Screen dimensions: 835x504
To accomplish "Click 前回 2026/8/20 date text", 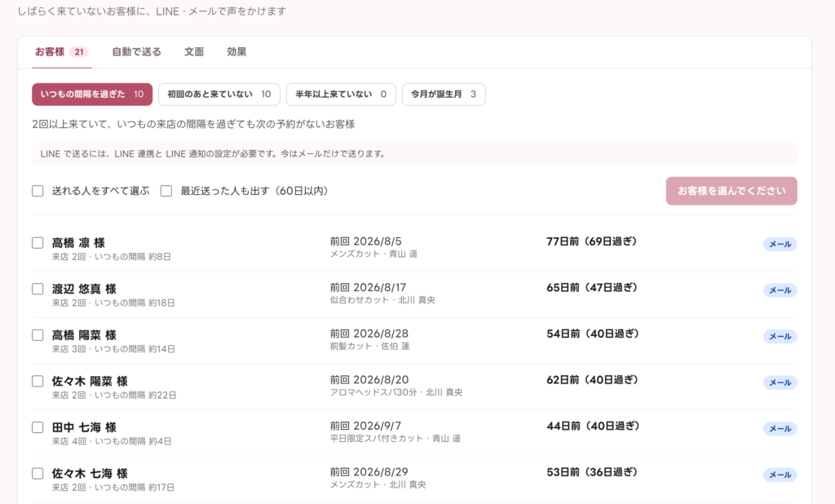I will click(x=369, y=380).
